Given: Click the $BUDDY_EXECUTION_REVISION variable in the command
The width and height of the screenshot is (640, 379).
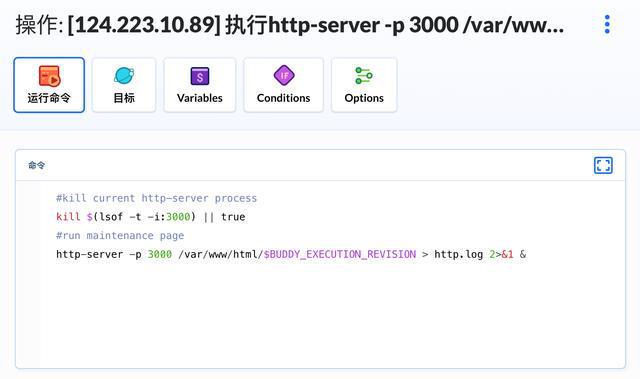Looking at the screenshot, I should (340, 255).
